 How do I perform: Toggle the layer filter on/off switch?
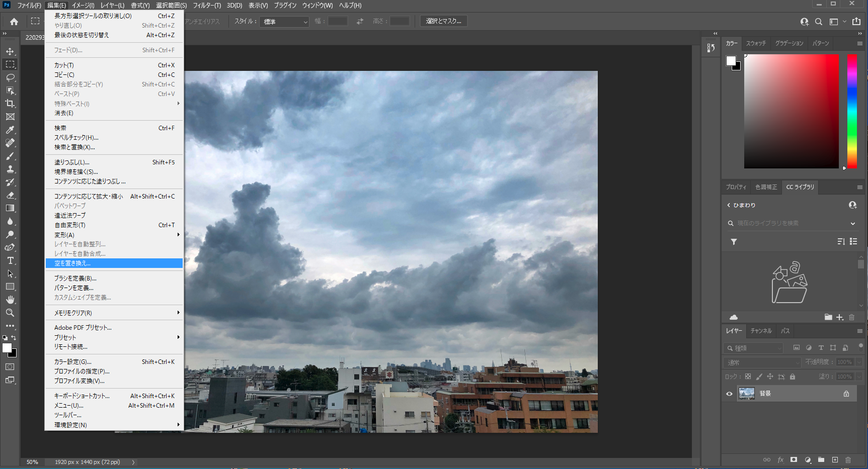coord(860,346)
